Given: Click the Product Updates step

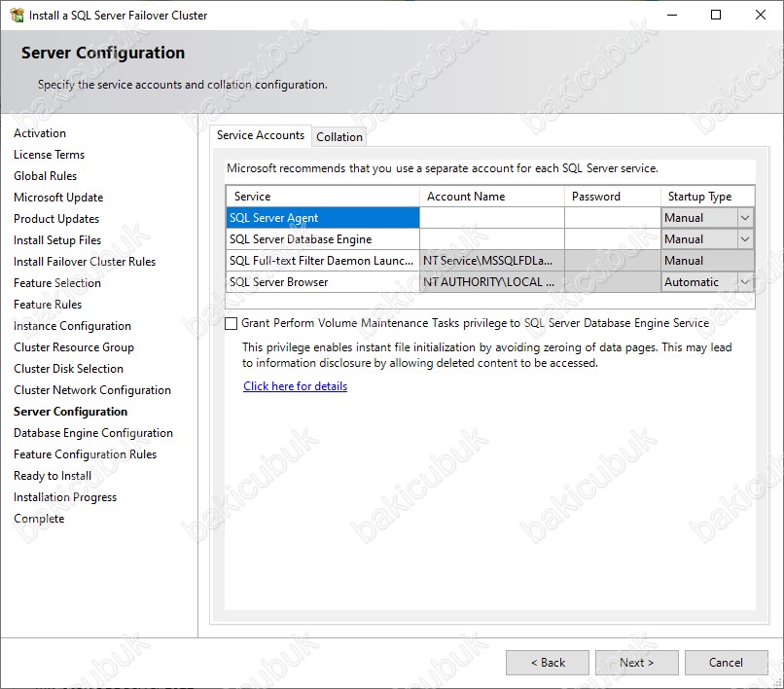Looking at the screenshot, I should pos(56,219).
